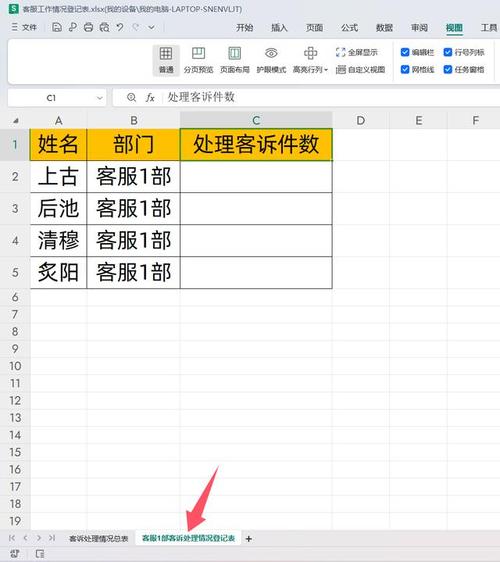Select the 视图 ribbon tab
This screenshot has width=500, height=562.
[x=454, y=28]
